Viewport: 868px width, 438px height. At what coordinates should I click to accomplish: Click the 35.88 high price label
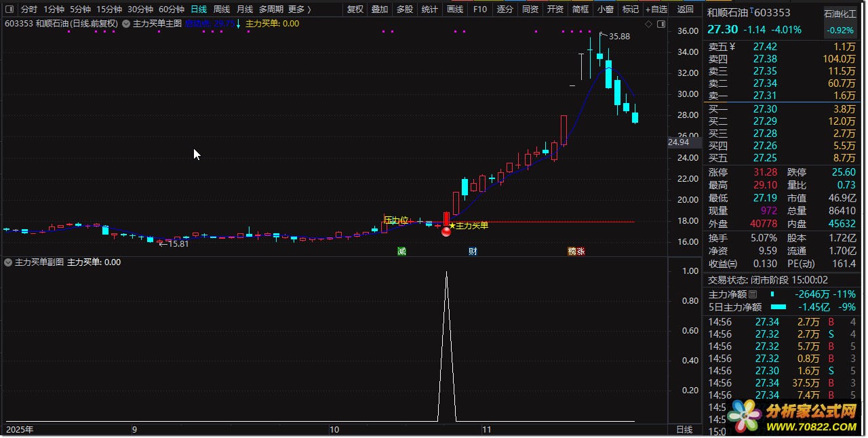coord(619,36)
